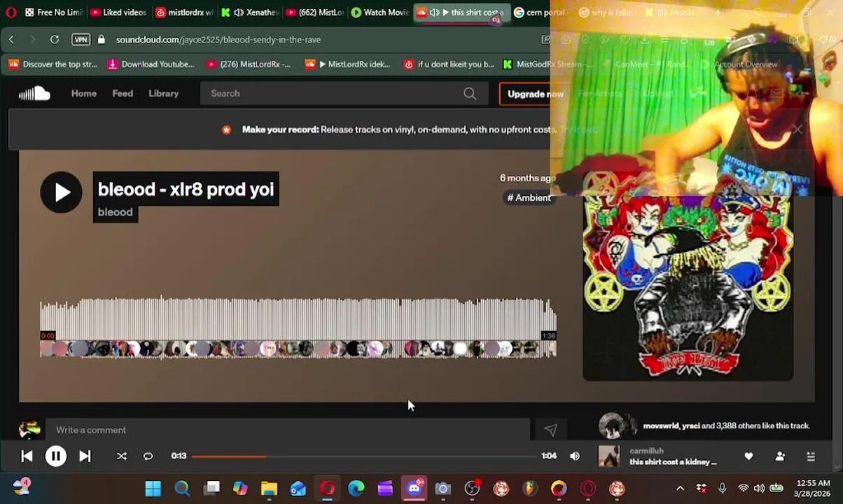Open this shirt cost a kidney track link

pyautogui.click(x=673, y=462)
